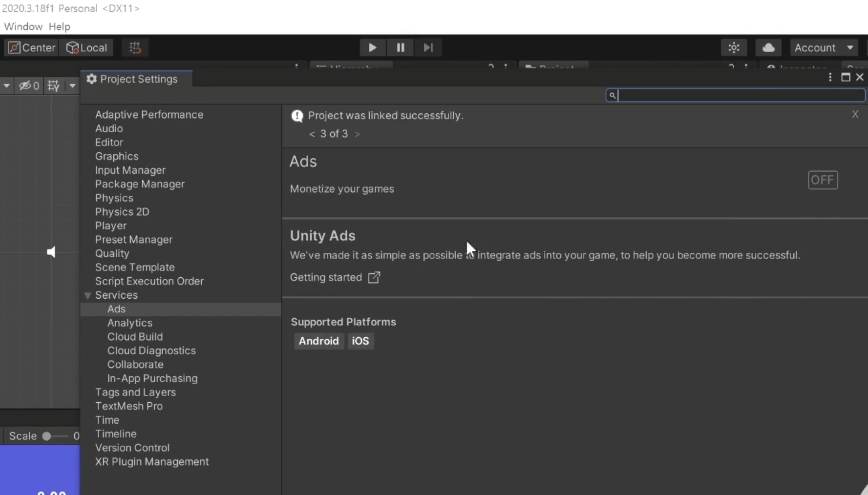Open the Help menu

(60, 26)
